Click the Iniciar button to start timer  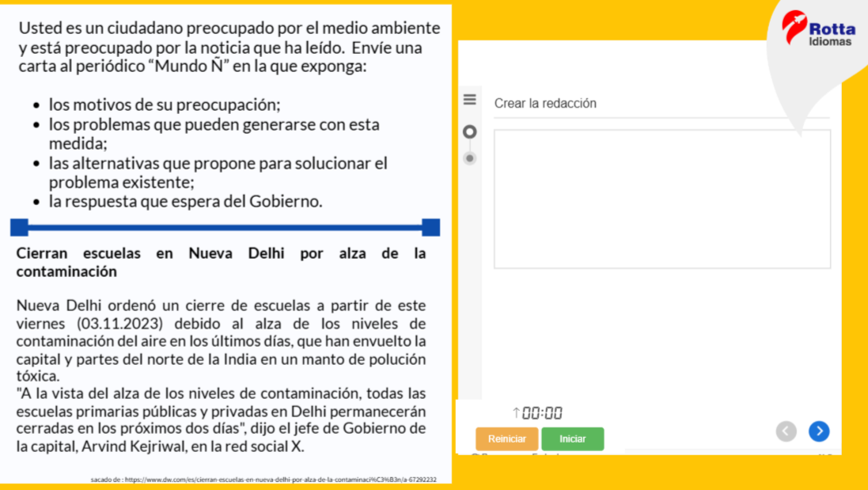pos(572,439)
